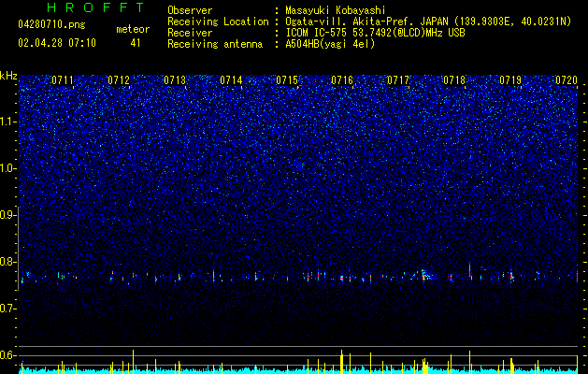Click the meteor count label
This screenshot has height=374, width=588.
[133, 29]
